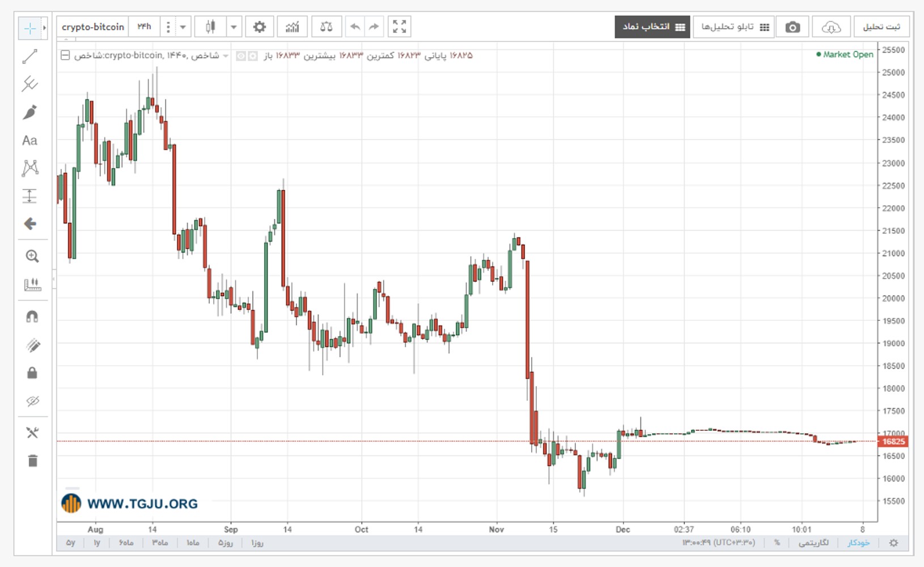The height and width of the screenshot is (567, 924).
Task: Open the 24h time interval selector
Action: [144, 27]
